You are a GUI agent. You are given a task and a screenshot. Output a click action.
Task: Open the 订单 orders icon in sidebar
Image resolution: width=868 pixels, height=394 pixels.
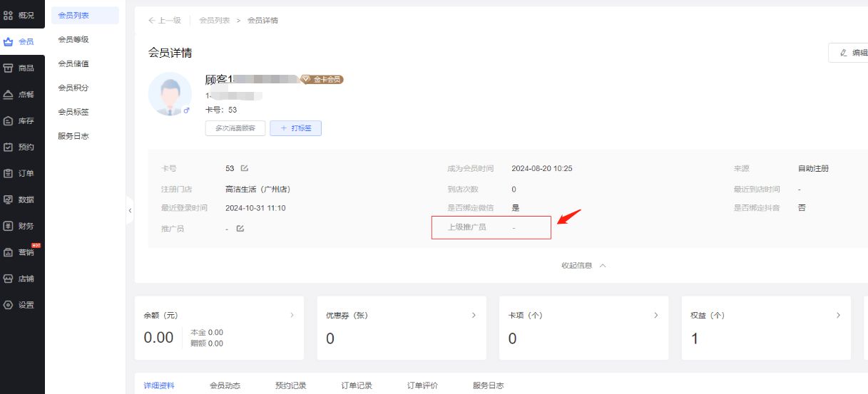pyautogui.click(x=9, y=174)
